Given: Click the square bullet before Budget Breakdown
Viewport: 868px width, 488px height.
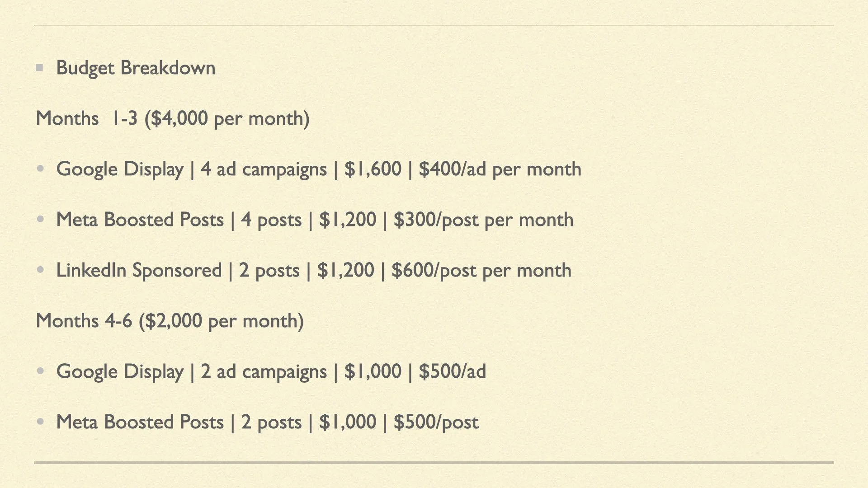Looking at the screenshot, I should [40, 68].
